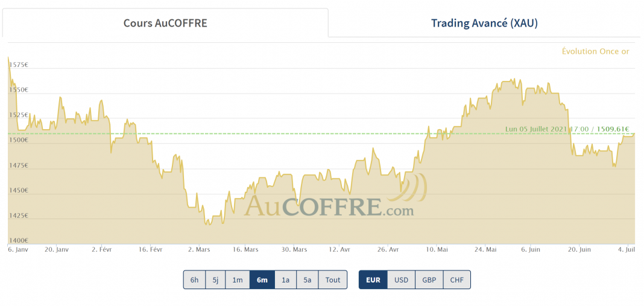The image size is (644, 306).
Task: Click the 6. Janv date label
Action: click(17, 249)
